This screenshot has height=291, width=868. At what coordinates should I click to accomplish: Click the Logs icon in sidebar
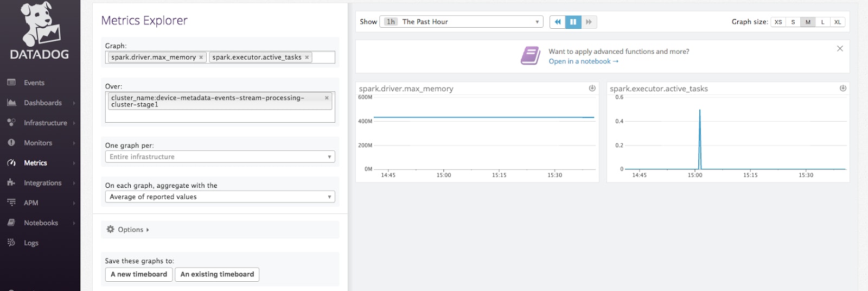(x=11, y=243)
